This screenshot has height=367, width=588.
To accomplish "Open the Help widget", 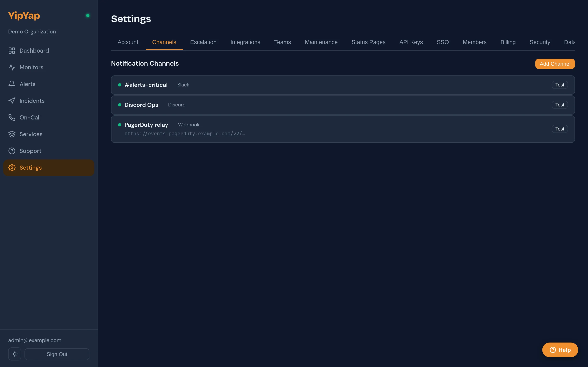I will [560, 350].
